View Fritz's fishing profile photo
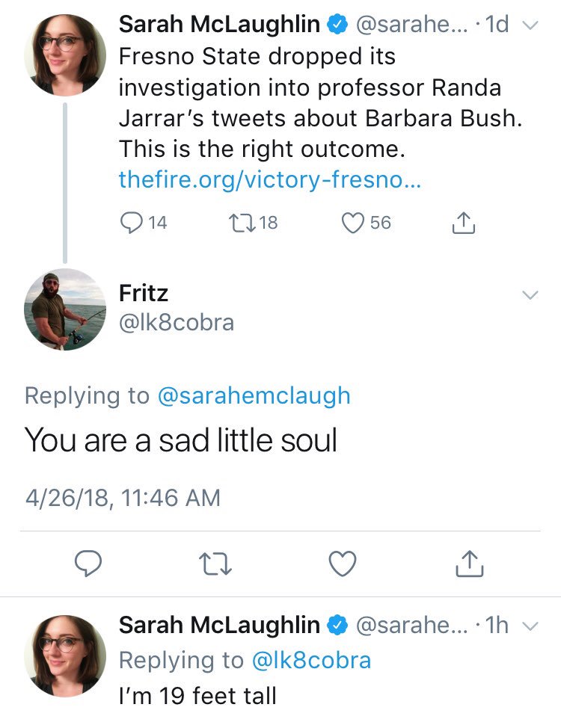Screen dimensions: 561x728 pos(65,309)
